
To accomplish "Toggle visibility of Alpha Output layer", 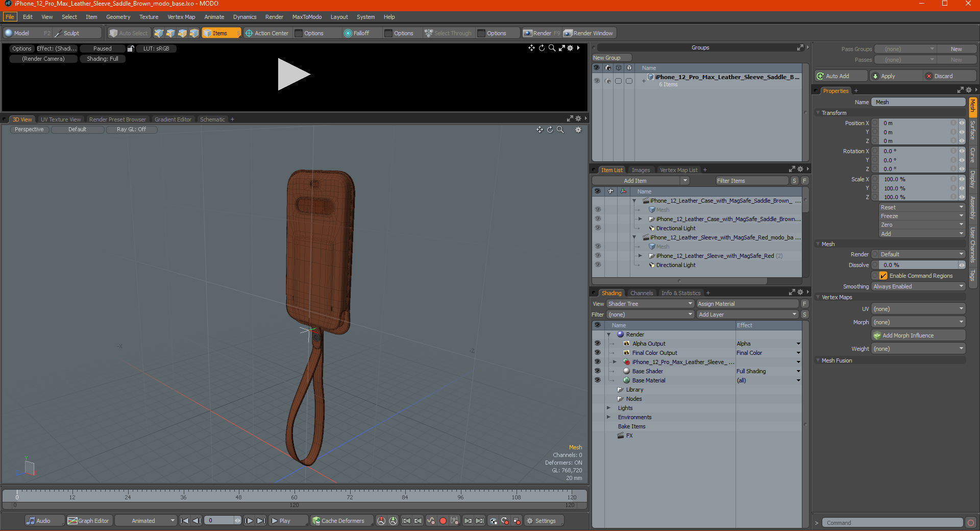I will pos(597,344).
